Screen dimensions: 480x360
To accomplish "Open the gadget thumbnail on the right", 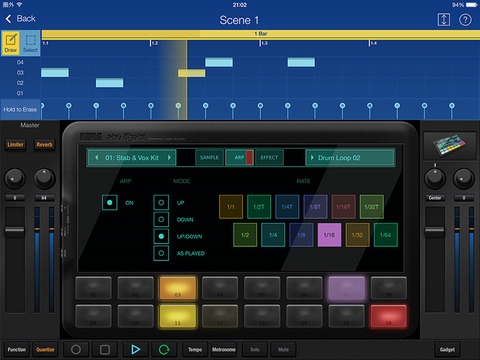I will (449, 146).
